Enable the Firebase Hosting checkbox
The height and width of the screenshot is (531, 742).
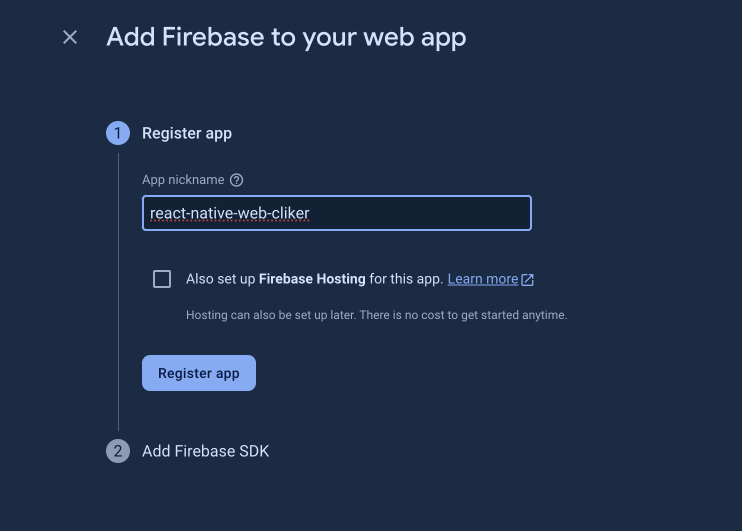(x=162, y=279)
